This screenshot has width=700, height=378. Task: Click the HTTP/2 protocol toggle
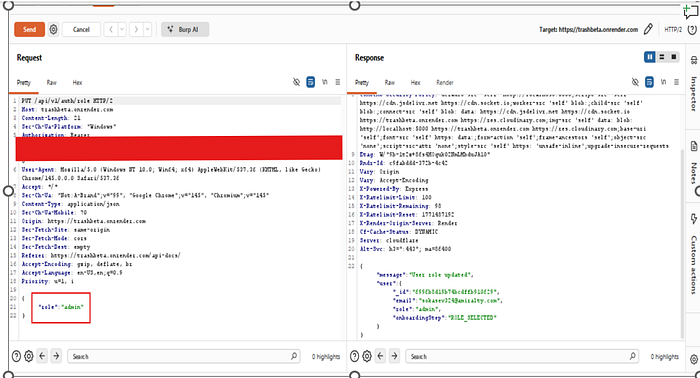click(x=673, y=29)
